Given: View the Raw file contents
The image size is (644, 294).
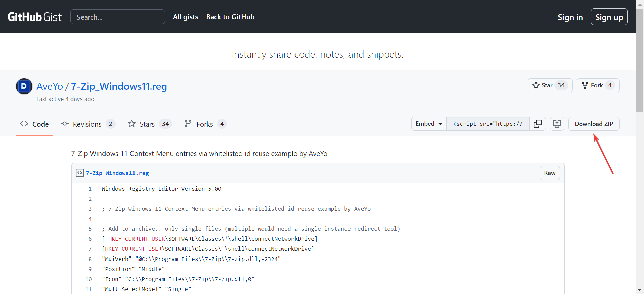Looking at the screenshot, I should pos(550,173).
